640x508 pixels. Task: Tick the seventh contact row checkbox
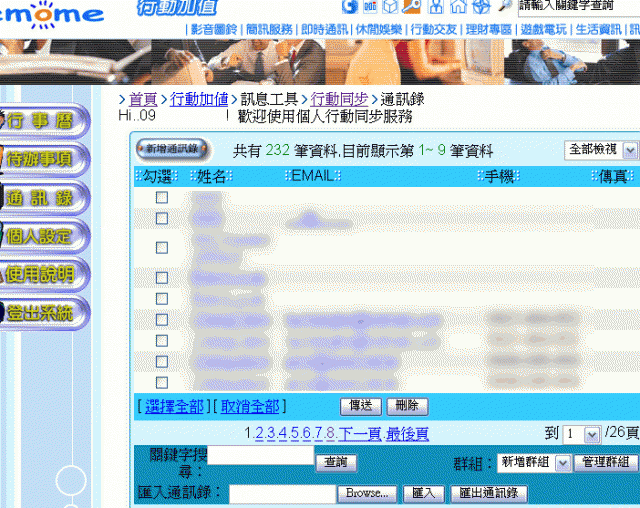coord(162,340)
